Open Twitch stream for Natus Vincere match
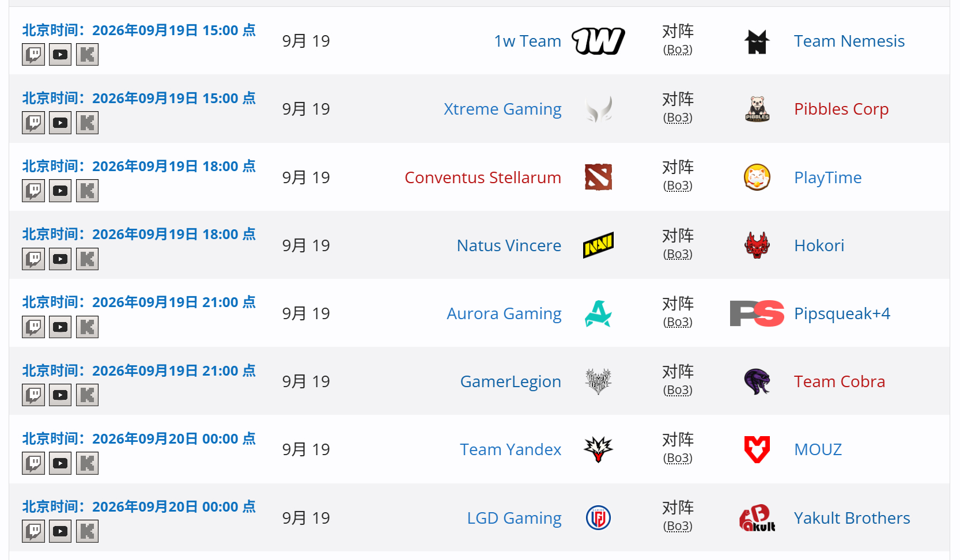The height and width of the screenshot is (560, 960). 33,259
